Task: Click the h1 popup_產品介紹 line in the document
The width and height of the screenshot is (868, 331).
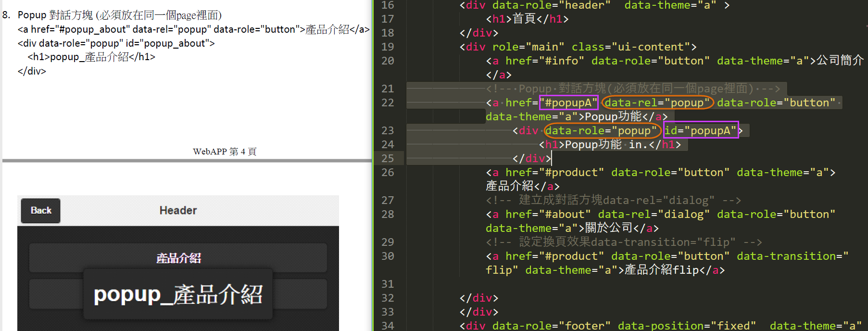Action: click(91, 57)
